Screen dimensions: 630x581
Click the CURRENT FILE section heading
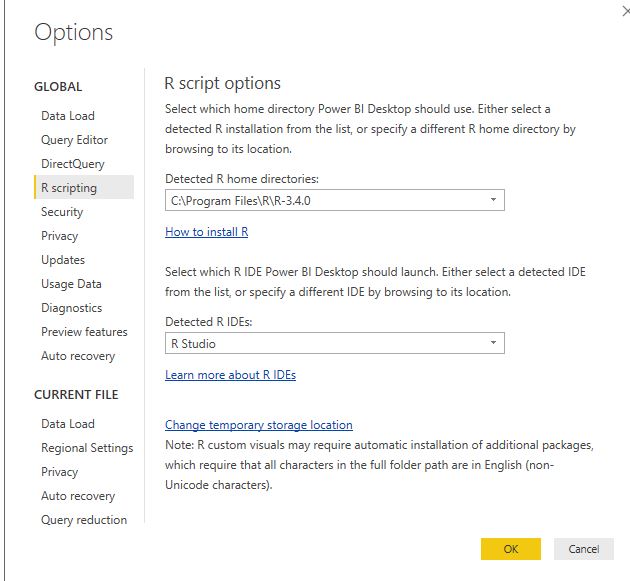coord(76,395)
